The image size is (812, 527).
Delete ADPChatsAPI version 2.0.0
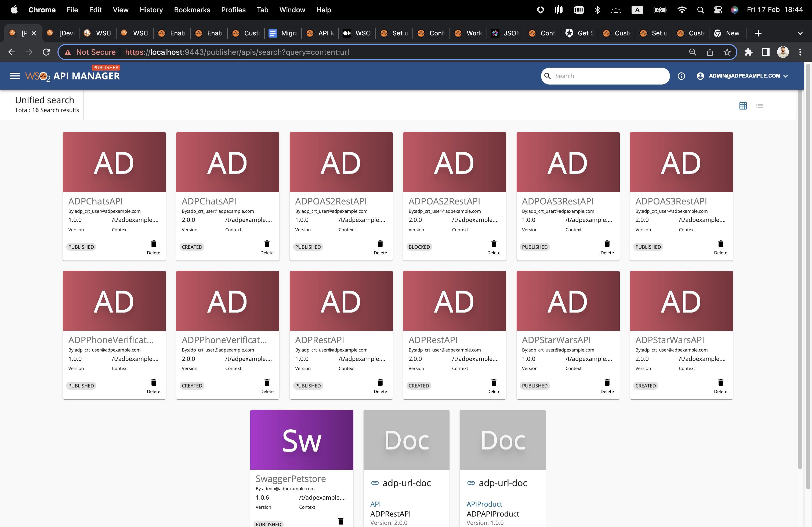pos(267,247)
